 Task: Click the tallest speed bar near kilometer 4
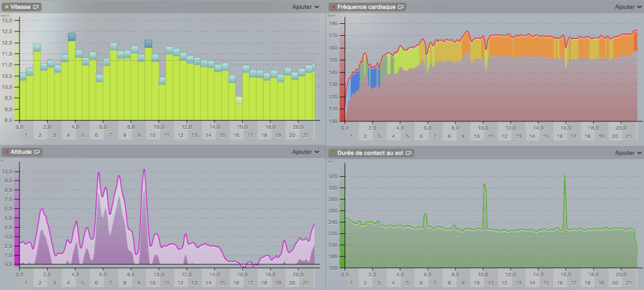(x=72, y=75)
